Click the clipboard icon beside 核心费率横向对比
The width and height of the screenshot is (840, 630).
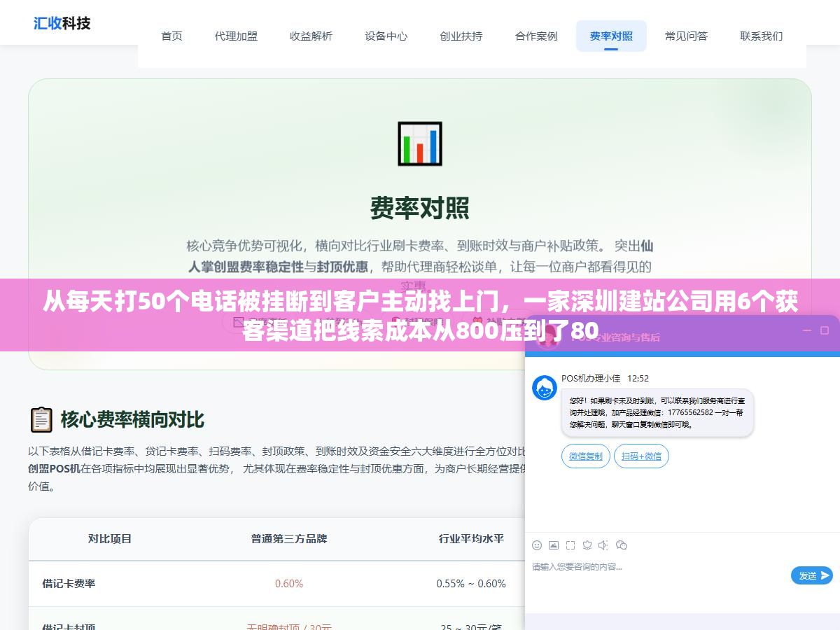(x=41, y=419)
